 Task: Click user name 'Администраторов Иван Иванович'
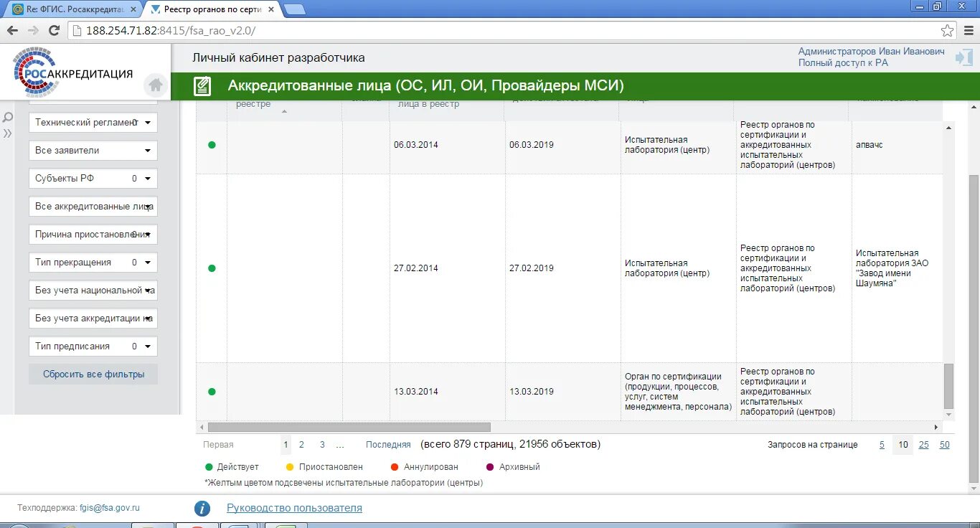click(x=872, y=52)
